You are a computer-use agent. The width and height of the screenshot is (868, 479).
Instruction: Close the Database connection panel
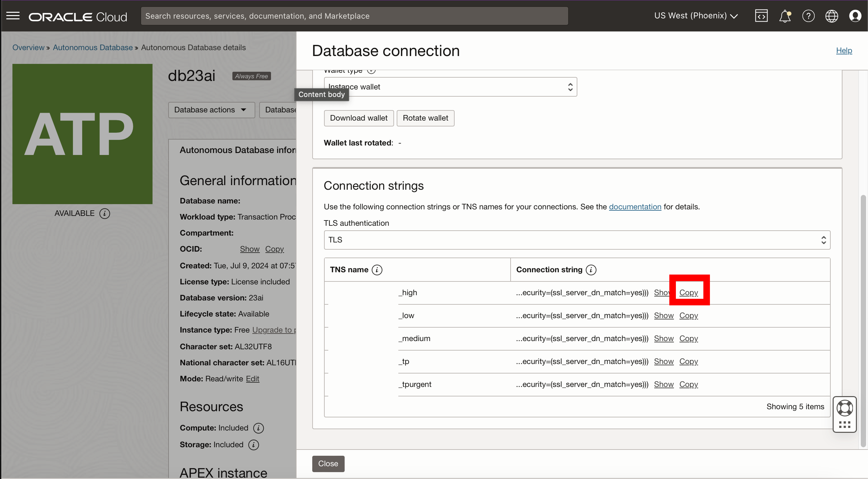click(x=328, y=464)
